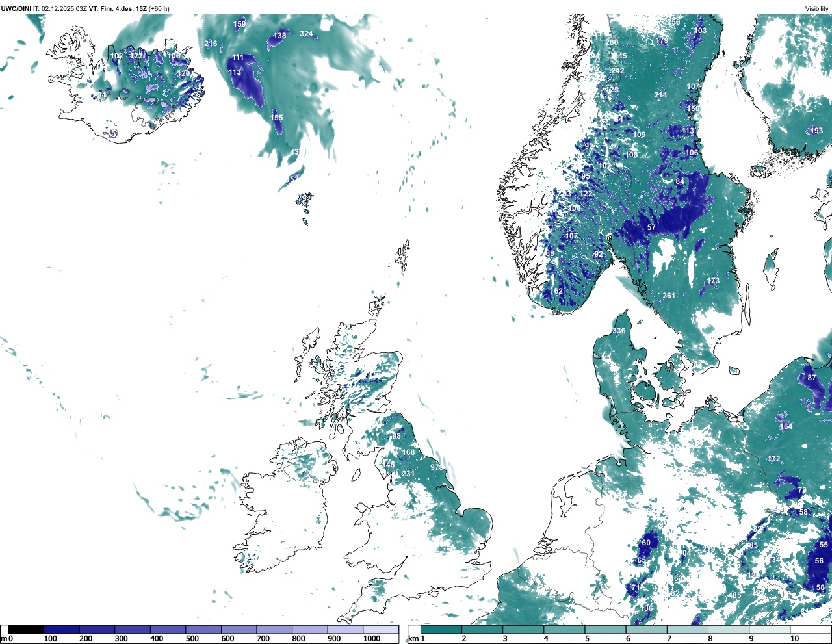Screen dimensions: 832x644
Task: Click the 62 value in southern Norway
Action: click(x=558, y=292)
